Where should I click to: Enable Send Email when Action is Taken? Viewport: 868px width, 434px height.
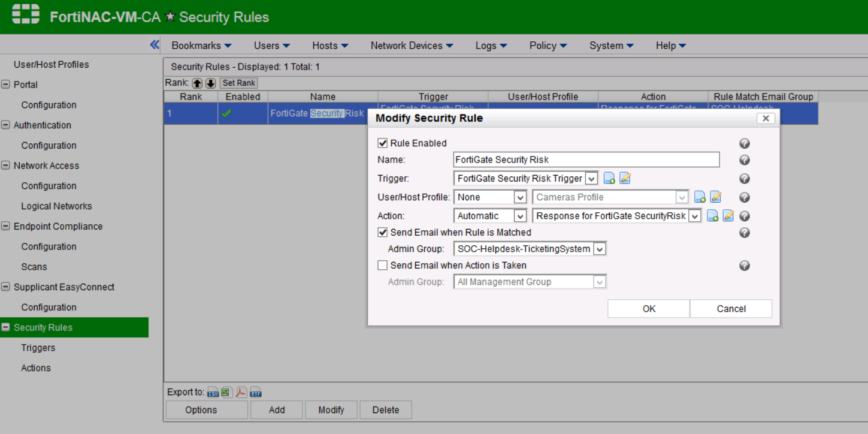click(x=382, y=266)
